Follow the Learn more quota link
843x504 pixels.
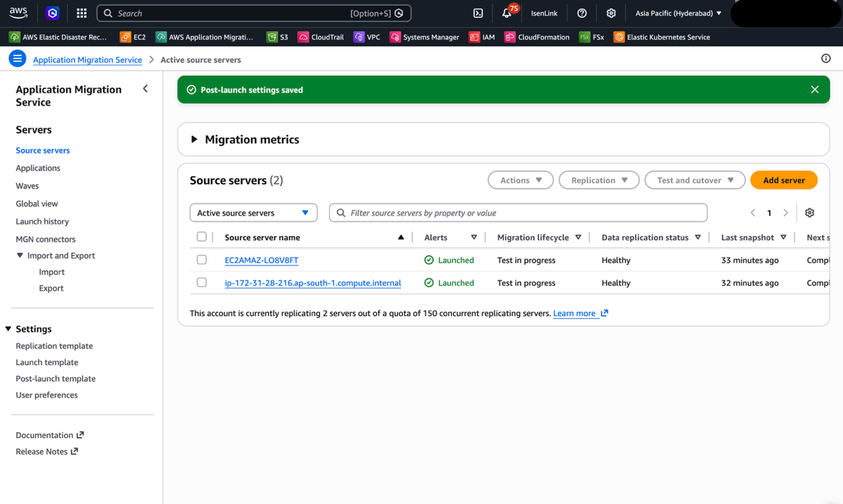click(x=581, y=313)
